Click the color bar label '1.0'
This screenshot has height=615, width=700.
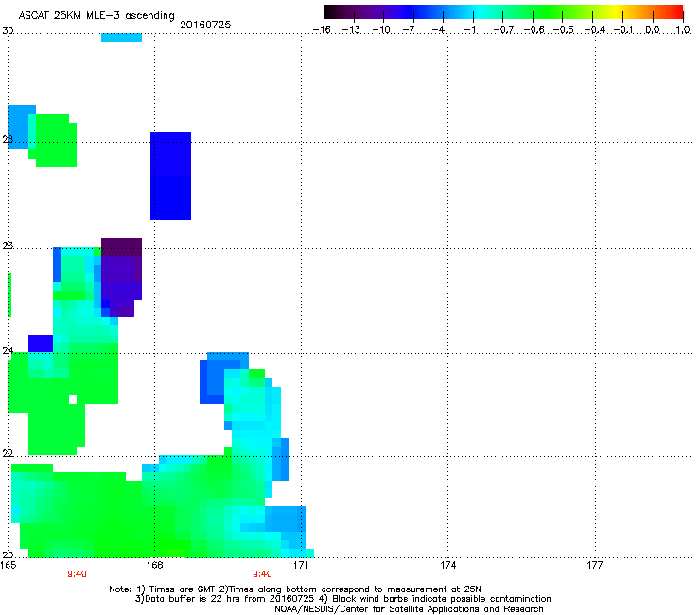point(683,30)
